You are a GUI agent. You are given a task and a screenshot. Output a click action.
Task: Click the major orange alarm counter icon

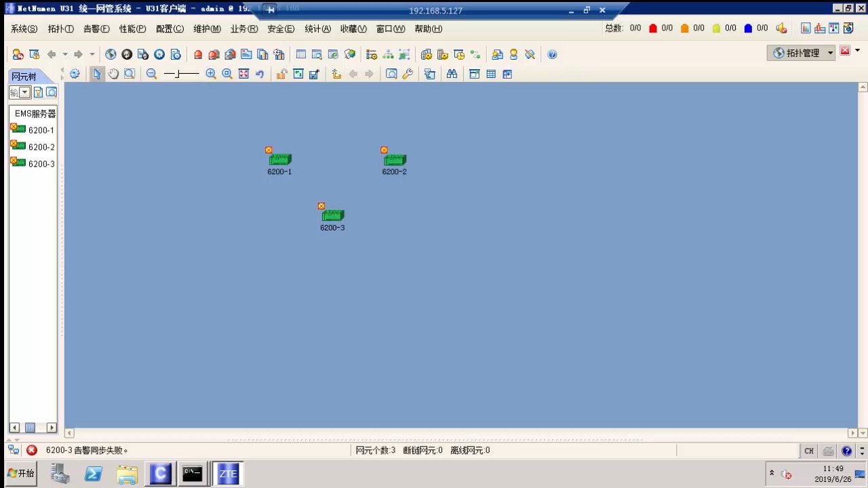684,28
